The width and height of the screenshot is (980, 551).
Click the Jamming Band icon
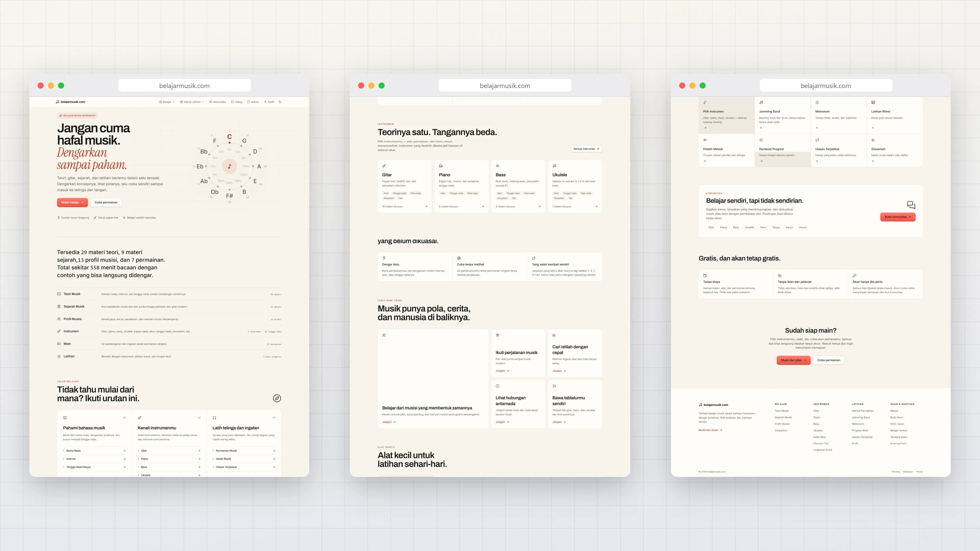tap(761, 102)
